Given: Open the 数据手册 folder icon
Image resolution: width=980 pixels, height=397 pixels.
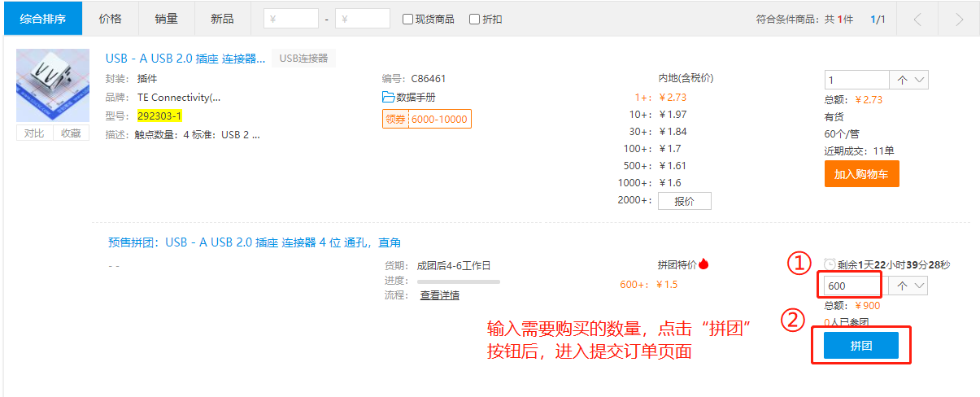Looking at the screenshot, I should 388,97.
